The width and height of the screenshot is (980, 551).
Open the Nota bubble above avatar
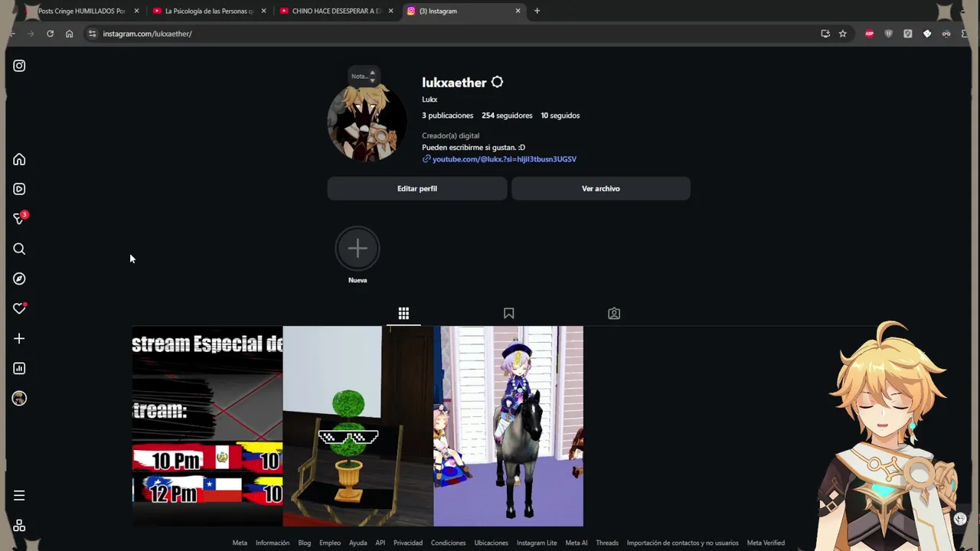click(364, 76)
